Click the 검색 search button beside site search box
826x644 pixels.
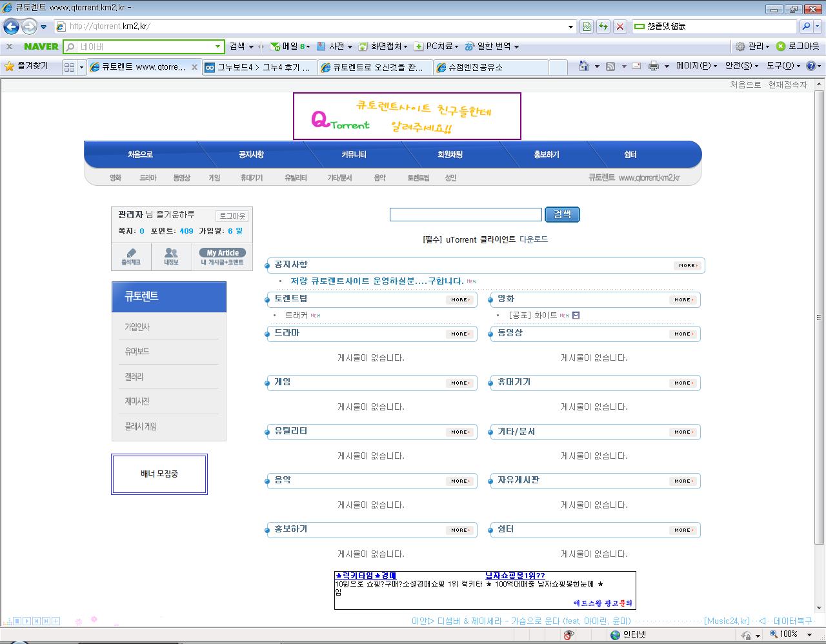coord(562,214)
